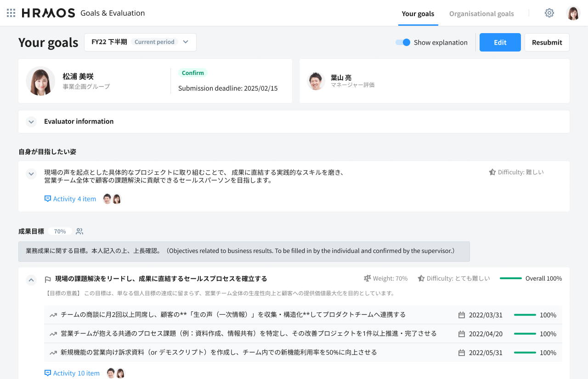Click the Weight 70% balance scale icon
588x379 pixels.
coord(367,278)
